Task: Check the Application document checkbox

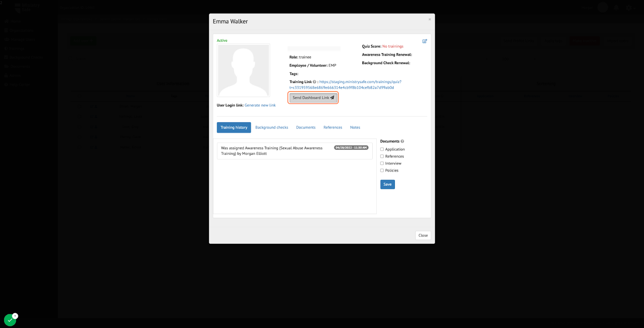Action: pos(382,149)
